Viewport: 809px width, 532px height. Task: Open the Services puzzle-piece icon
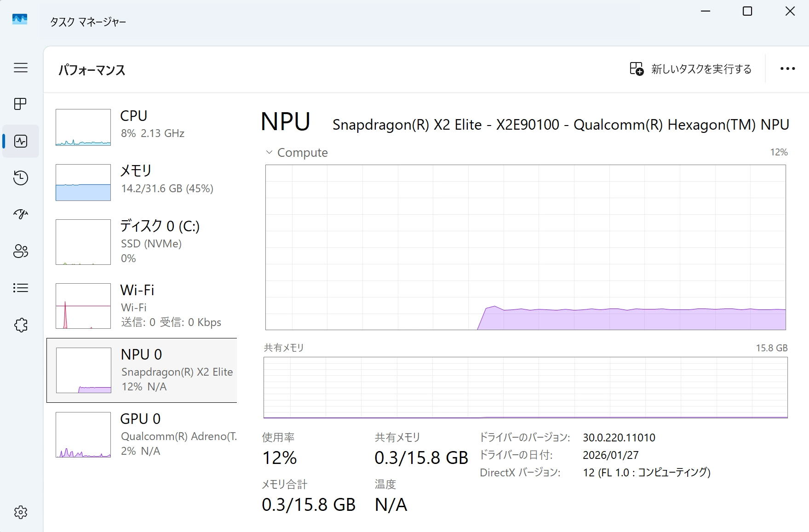(21, 325)
